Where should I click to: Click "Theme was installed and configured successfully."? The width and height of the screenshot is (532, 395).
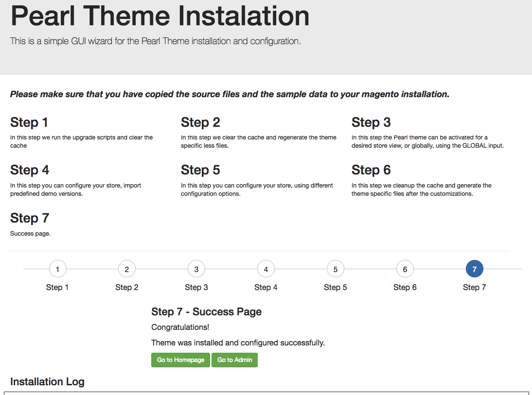(238, 343)
